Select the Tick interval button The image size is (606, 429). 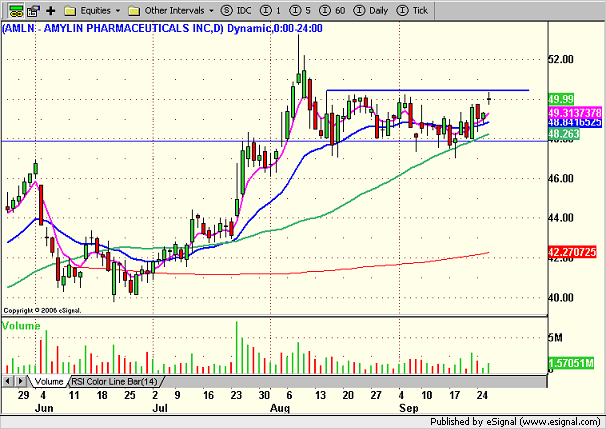coord(413,10)
